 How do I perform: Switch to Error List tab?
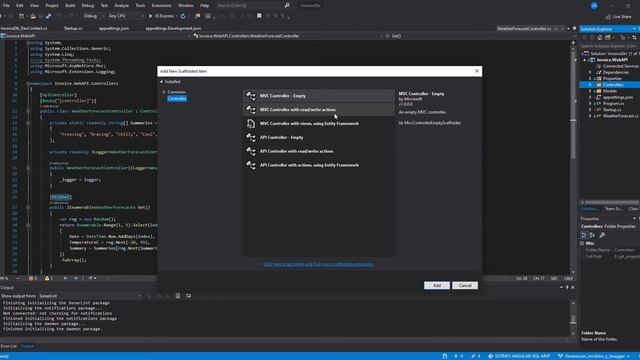click(9, 347)
